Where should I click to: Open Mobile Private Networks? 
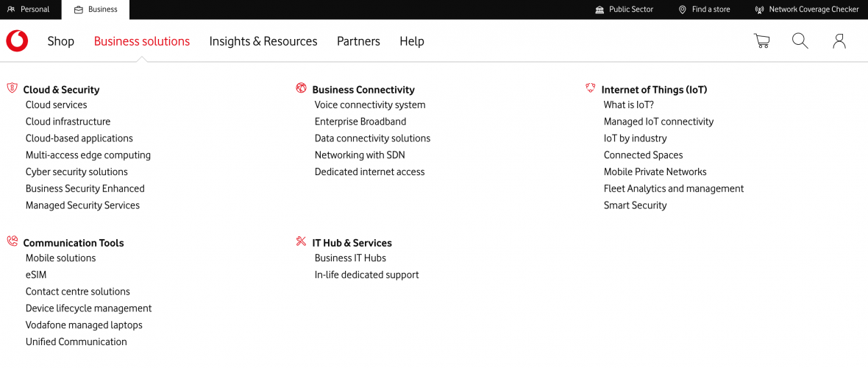pos(655,171)
